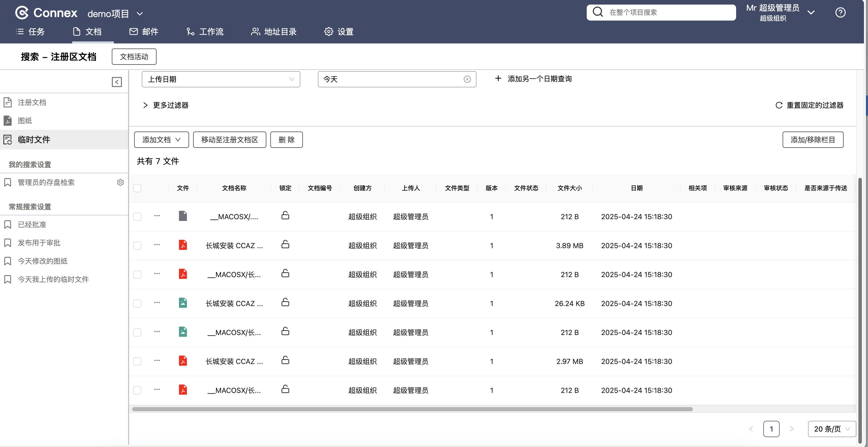Viewport: 868px width, 447px height.
Task: Click lock icon in first file row
Action: click(x=285, y=215)
